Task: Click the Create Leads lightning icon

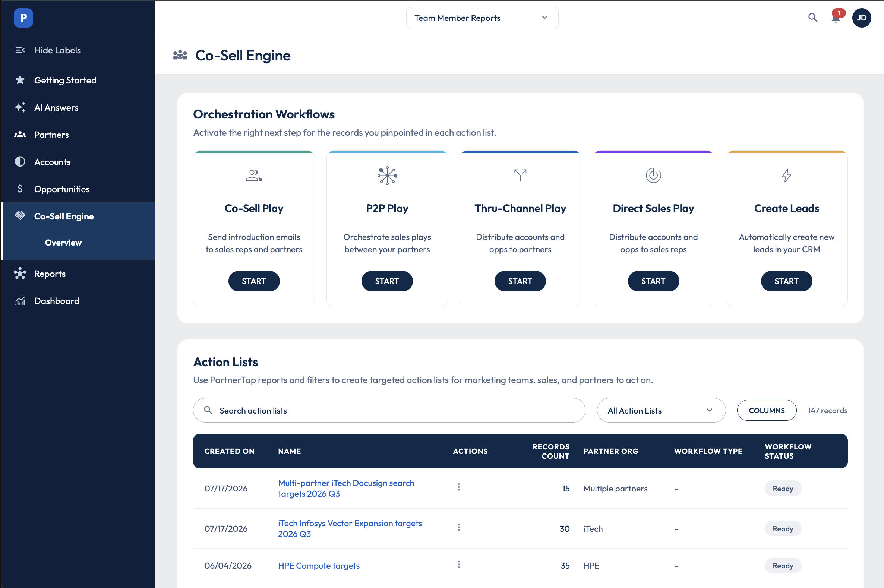Action: point(786,175)
